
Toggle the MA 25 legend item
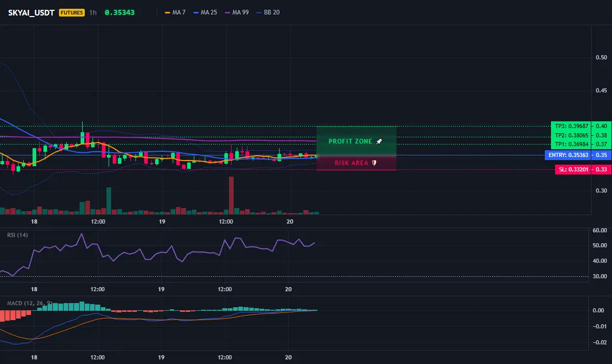point(205,12)
